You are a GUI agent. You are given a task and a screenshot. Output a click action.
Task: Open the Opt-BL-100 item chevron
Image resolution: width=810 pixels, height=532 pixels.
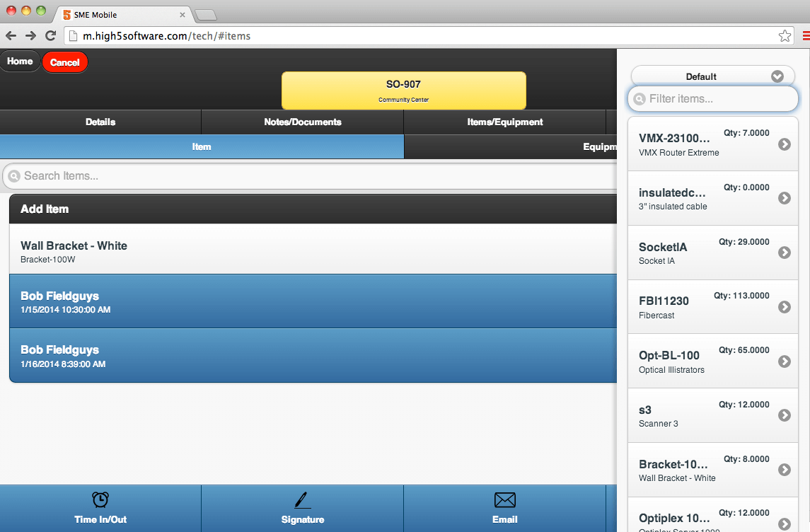tap(784, 362)
